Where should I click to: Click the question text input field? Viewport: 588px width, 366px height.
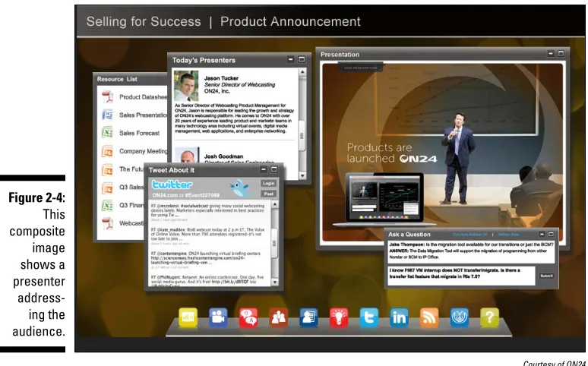[x=461, y=276]
